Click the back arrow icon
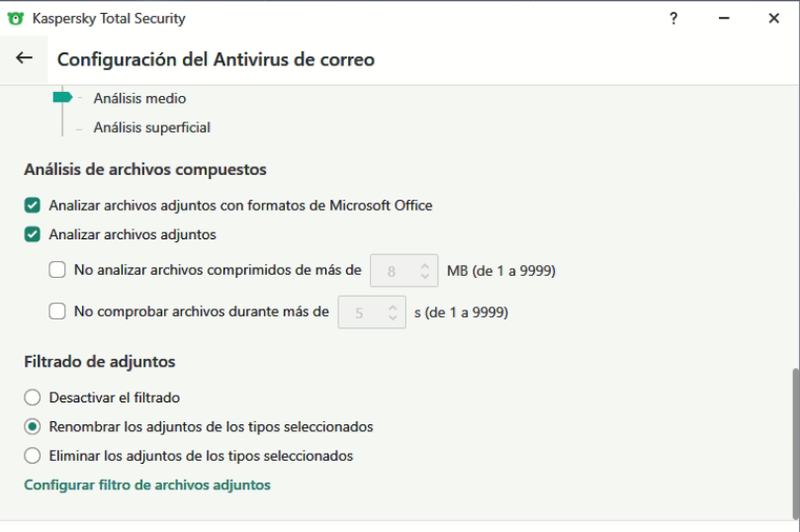The image size is (800, 532). [24, 59]
